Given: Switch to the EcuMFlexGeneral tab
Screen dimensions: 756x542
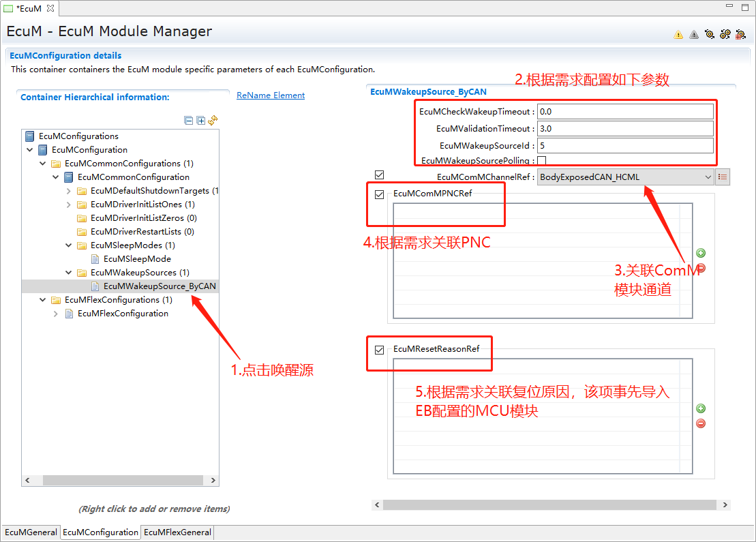Looking at the screenshot, I should click(177, 532).
